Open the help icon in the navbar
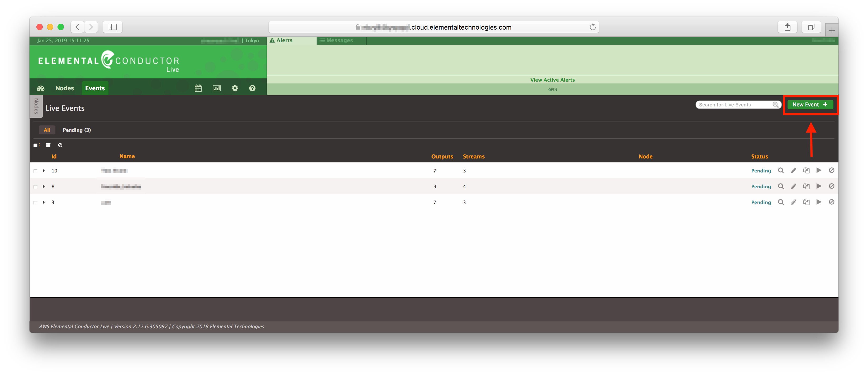The height and width of the screenshot is (375, 868). 252,88
